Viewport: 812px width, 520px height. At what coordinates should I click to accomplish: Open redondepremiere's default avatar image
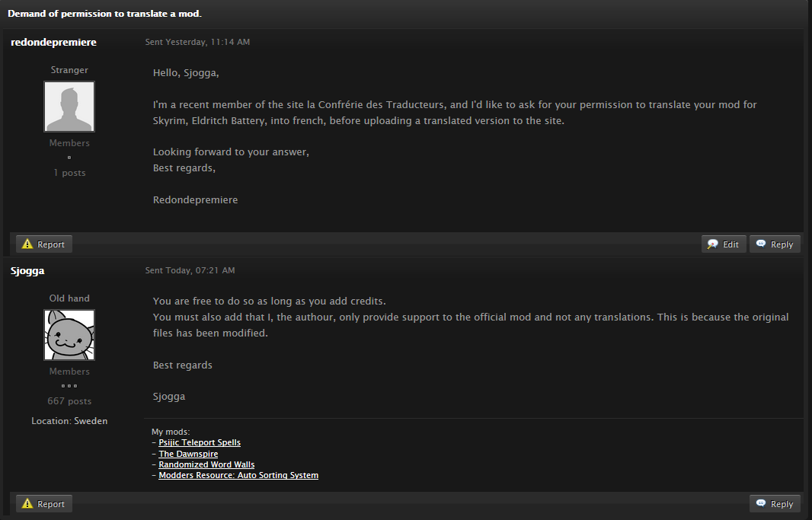(69, 107)
